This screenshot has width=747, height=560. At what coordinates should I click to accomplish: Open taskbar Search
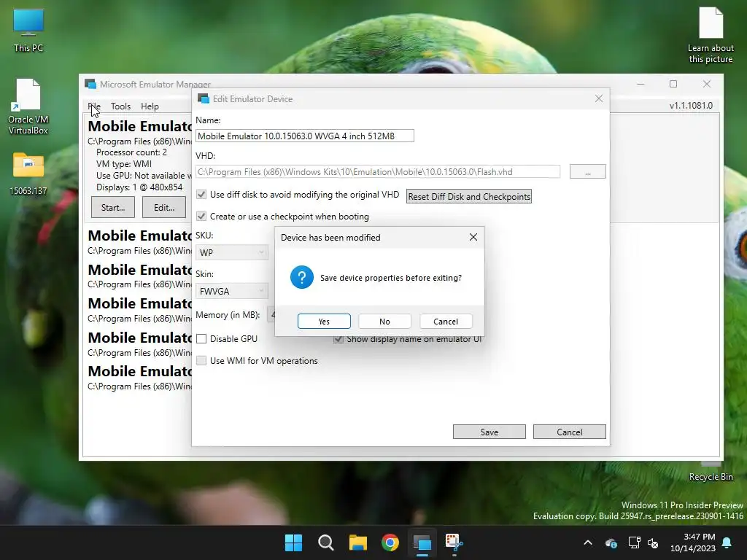point(326,542)
